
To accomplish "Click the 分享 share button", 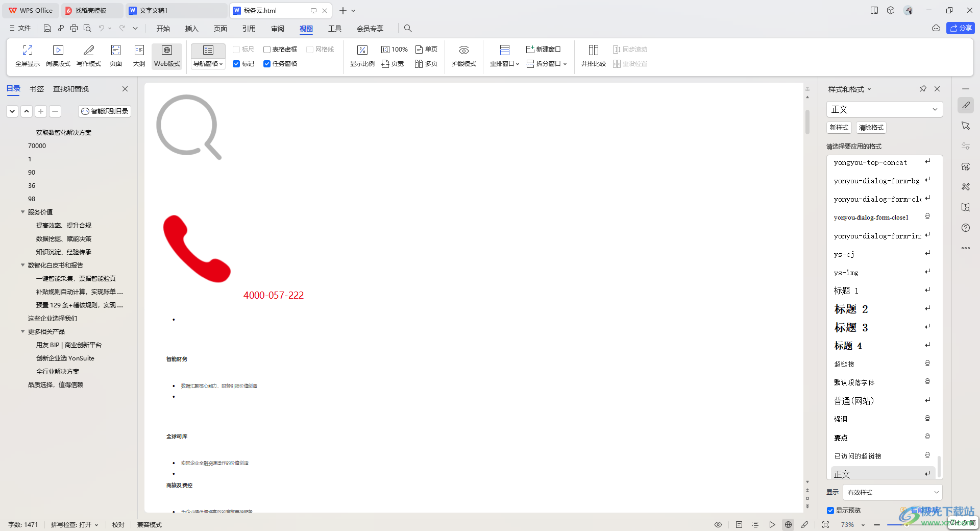I will tap(960, 28).
